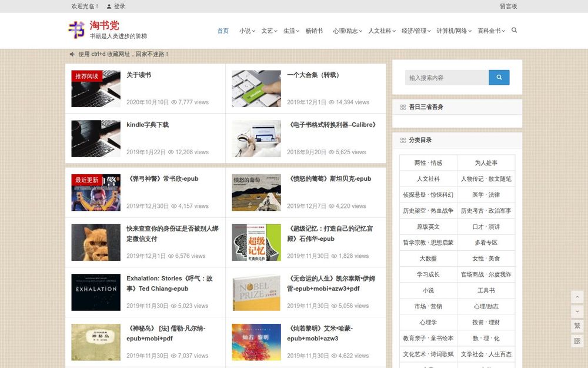Click the 灿若黎明 book cover thumbnail
The width and height of the screenshot is (588, 368).
pos(256,343)
